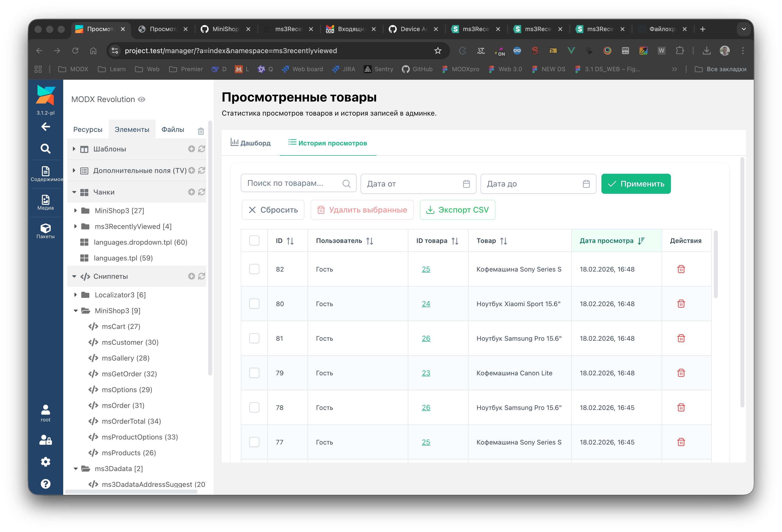Select the checkbox for row ID 79
Image resolution: width=782 pixels, height=532 pixels.
point(254,373)
